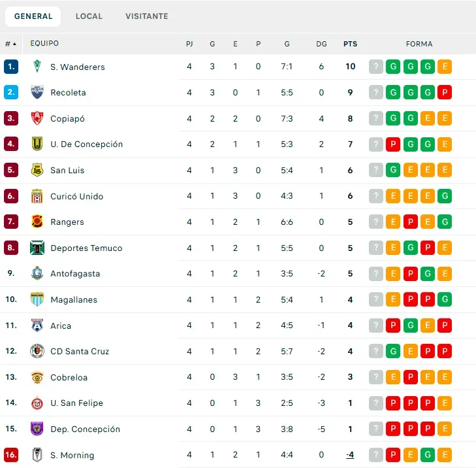Image resolution: width=476 pixels, height=468 pixels.
Task: Click the Deportes Temuco crest icon
Action: click(37, 248)
